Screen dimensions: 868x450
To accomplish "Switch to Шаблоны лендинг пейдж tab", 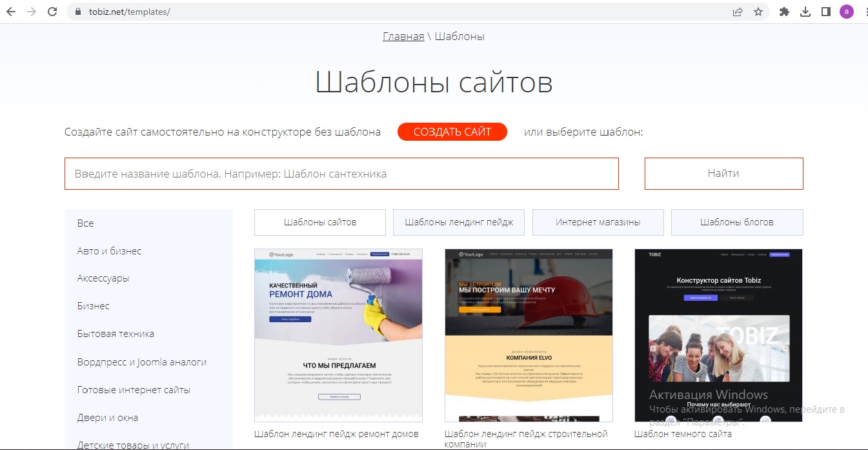I will (x=459, y=222).
